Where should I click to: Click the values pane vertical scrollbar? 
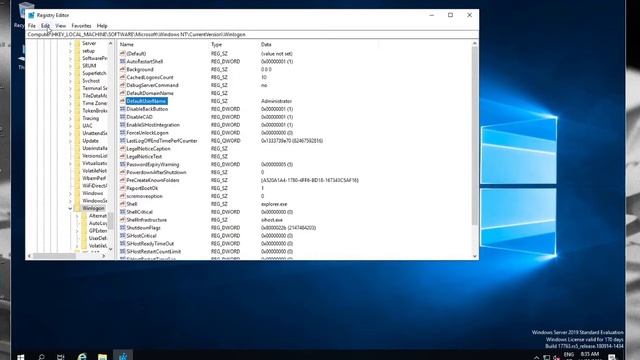(474, 136)
